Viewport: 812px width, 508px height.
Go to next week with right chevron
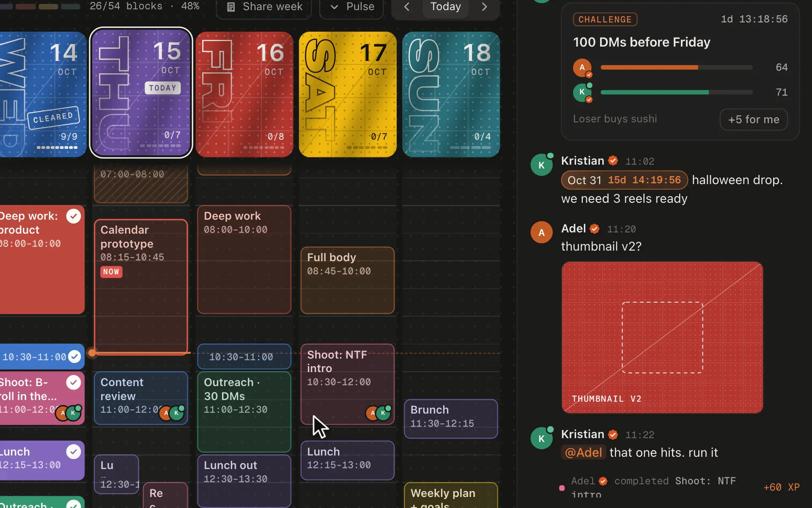[x=484, y=7]
